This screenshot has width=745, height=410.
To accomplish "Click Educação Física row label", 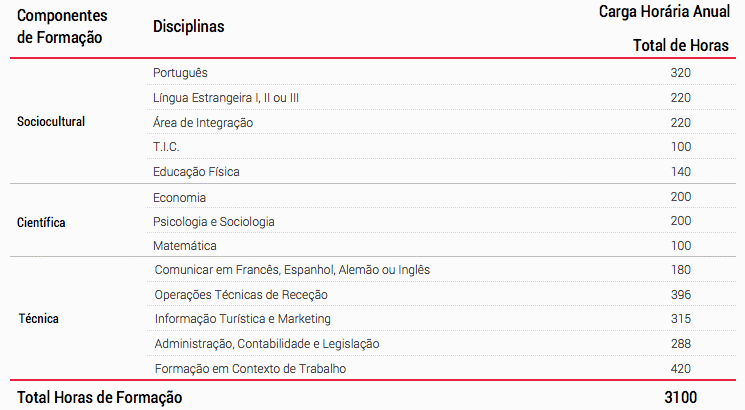I will coord(196,172).
